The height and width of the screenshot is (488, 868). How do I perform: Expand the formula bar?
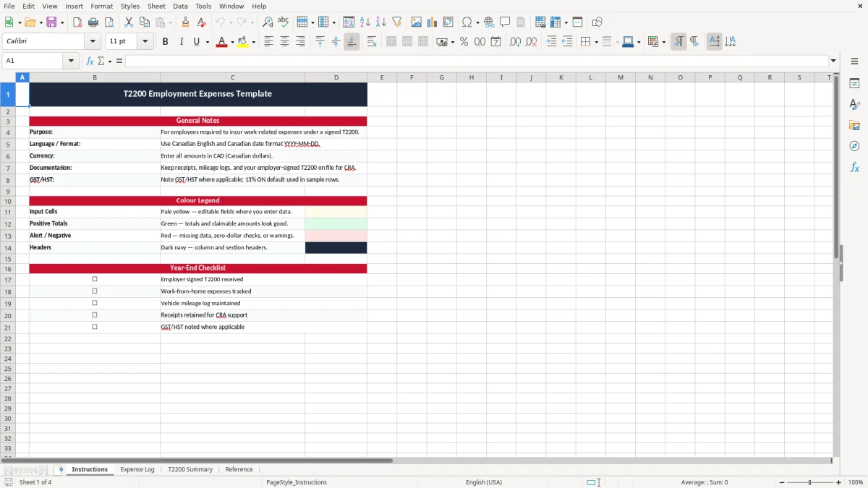[x=833, y=61]
